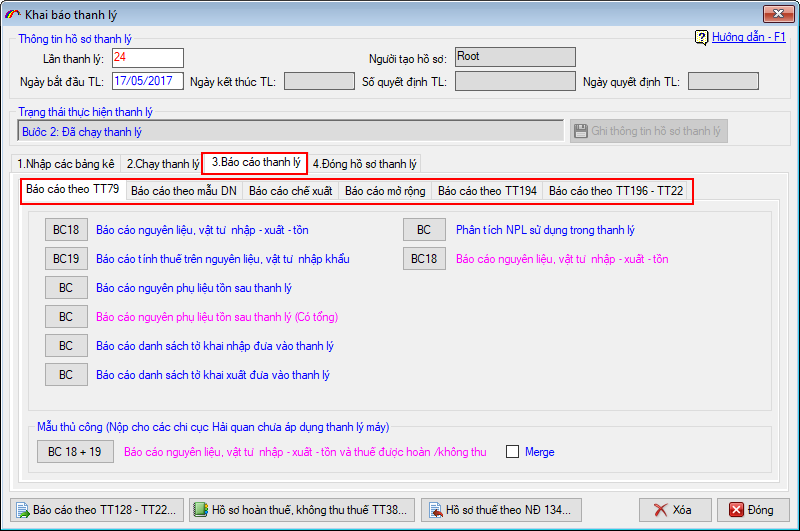Click BC18 button for blue nhập-xuất-tồn report

(66, 230)
